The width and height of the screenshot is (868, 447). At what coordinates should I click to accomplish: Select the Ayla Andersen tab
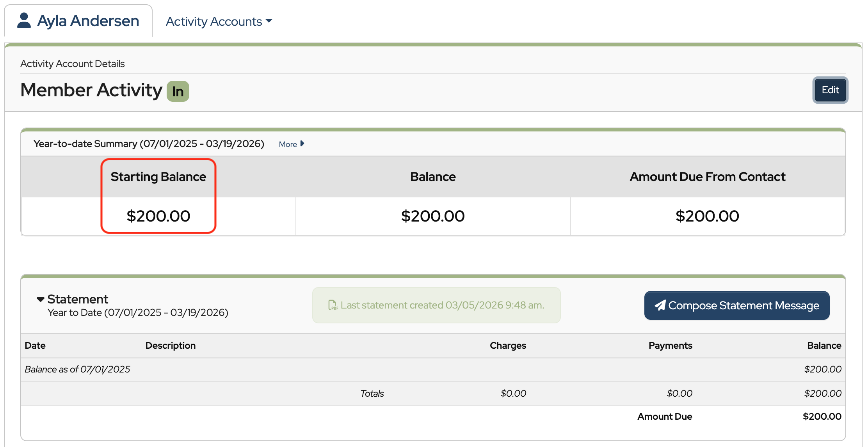pos(78,21)
